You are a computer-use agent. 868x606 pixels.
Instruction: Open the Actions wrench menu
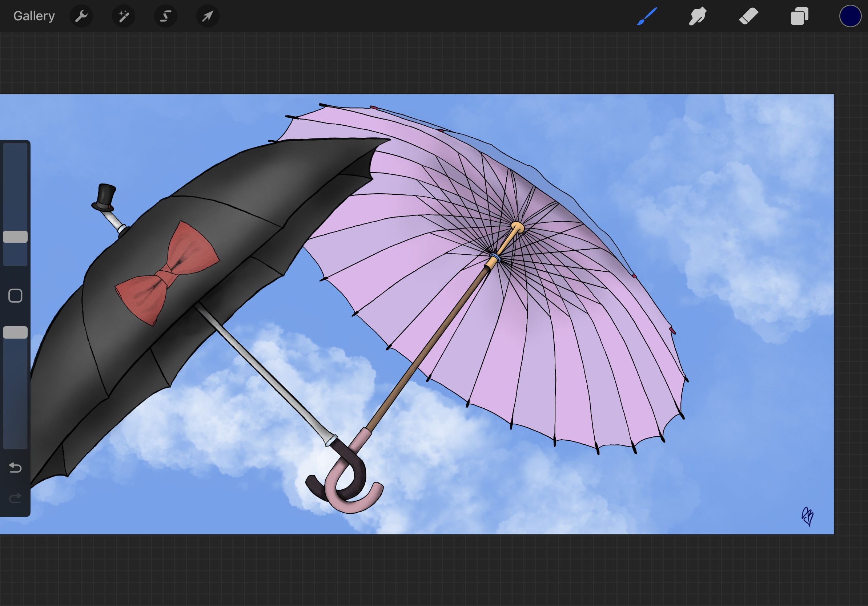[81, 16]
